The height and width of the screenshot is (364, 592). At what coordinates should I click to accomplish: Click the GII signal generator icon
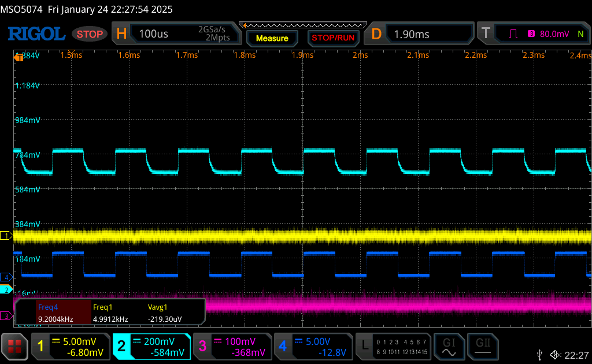coord(482,347)
